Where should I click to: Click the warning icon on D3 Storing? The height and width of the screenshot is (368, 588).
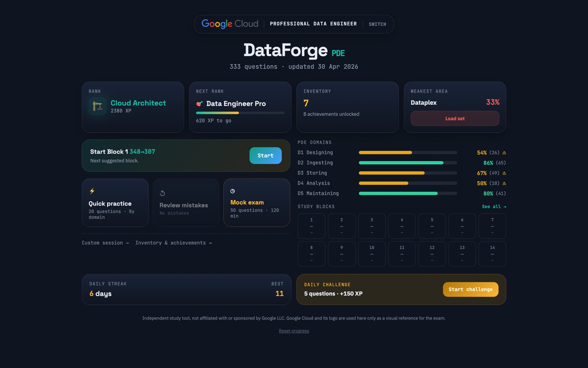click(504, 173)
